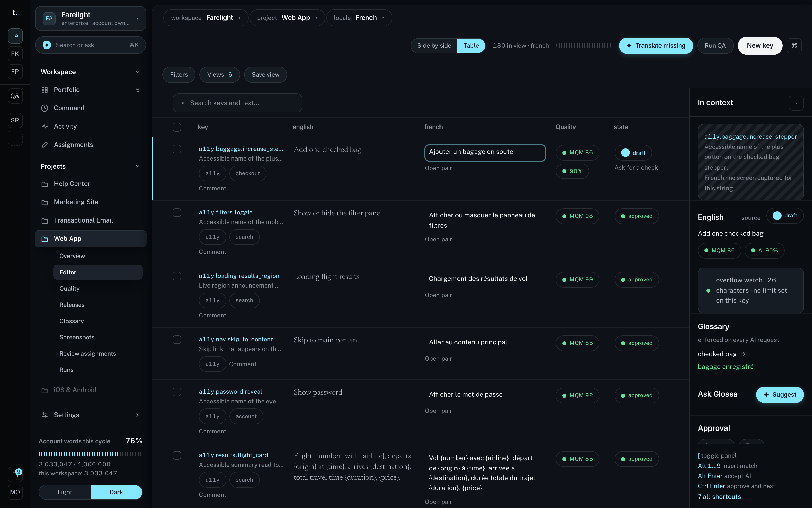Click the Portfolio grid icon

pos(45,90)
